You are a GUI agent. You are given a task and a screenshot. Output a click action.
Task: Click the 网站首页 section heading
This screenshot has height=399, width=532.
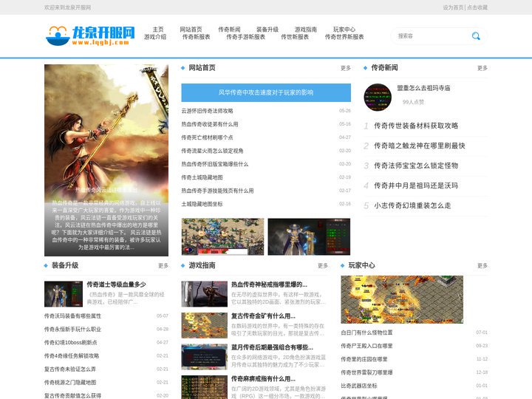[202, 68]
